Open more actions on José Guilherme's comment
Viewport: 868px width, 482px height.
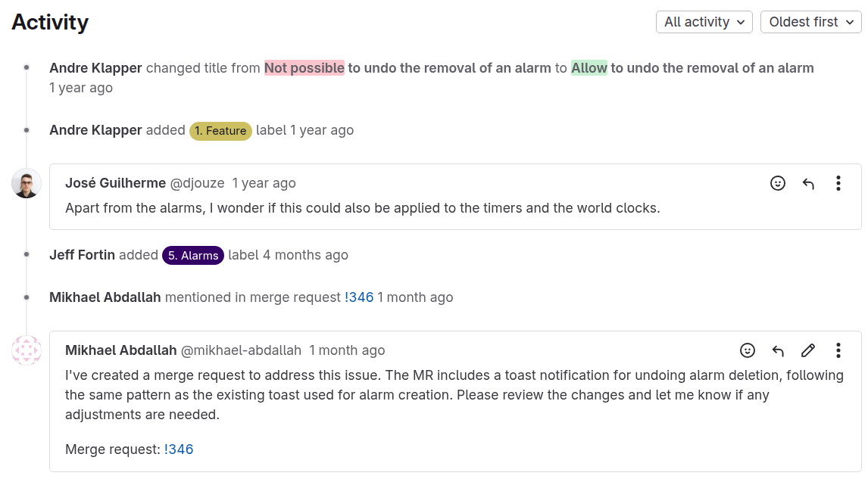click(838, 183)
